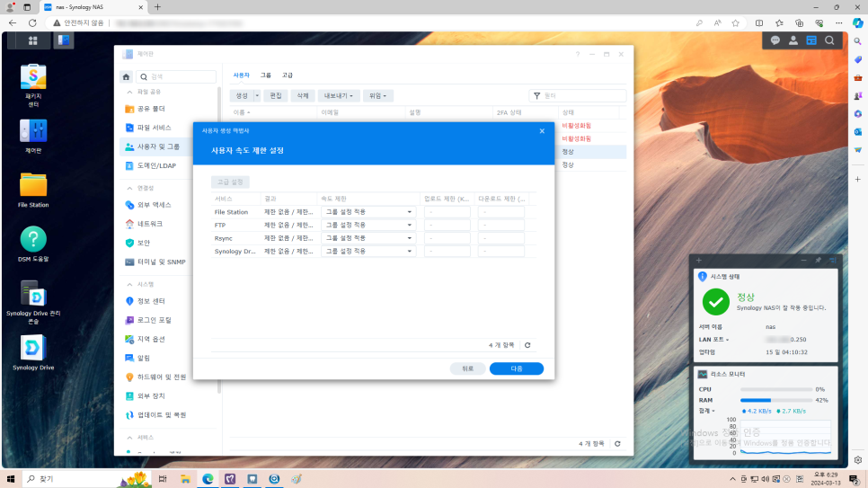
Task: Switch to the Advanced (고급) tab
Action: (288, 75)
